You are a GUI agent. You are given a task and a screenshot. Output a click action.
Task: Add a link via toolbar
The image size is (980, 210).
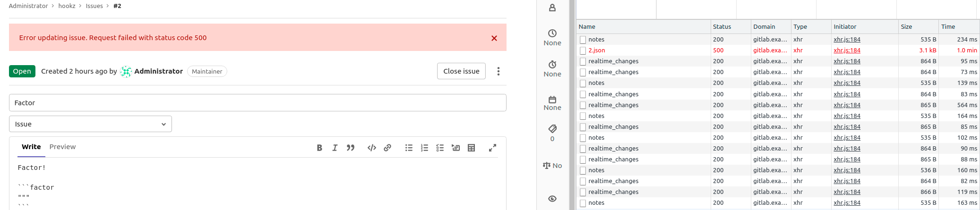click(x=387, y=148)
